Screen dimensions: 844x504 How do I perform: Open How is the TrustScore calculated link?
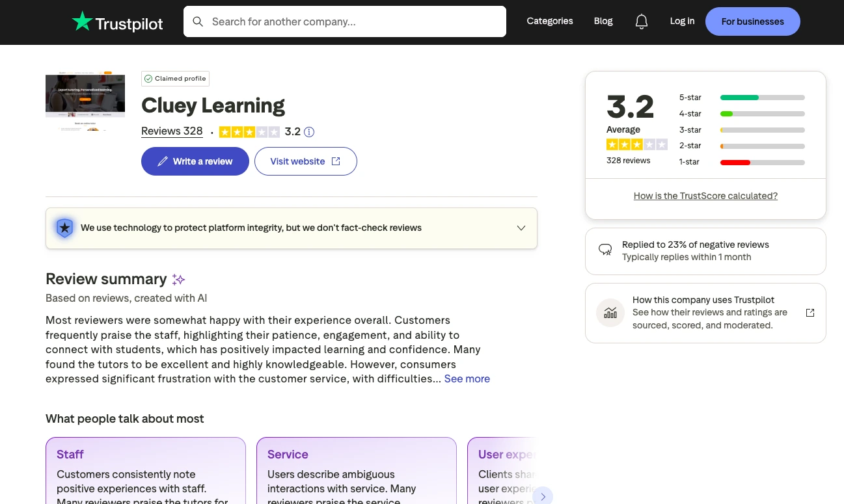coord(705,196)
